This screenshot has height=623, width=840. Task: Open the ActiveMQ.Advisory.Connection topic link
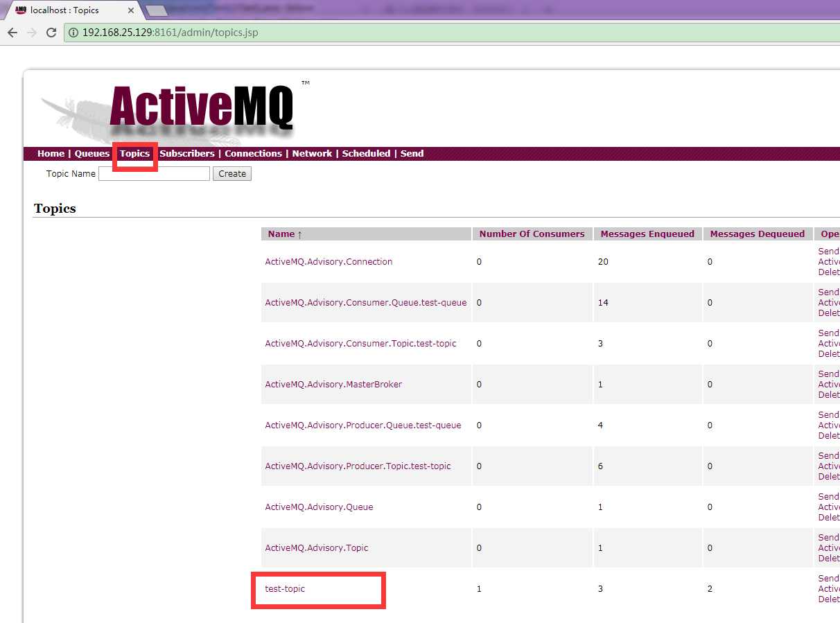tap(329, 262)
